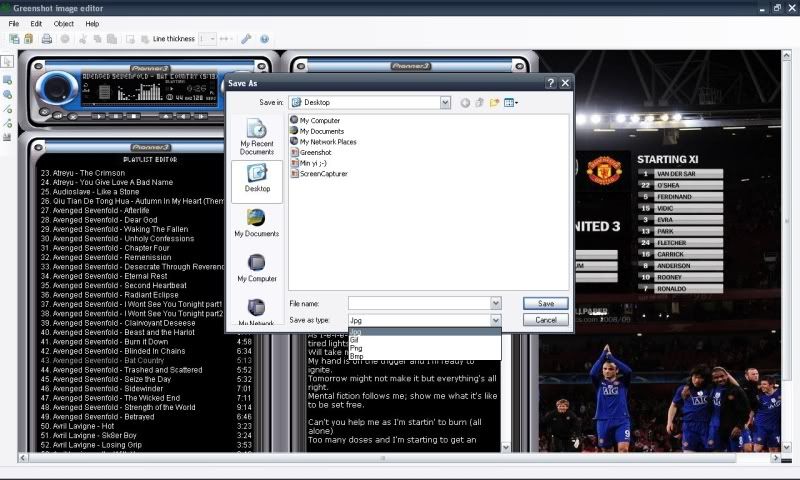The height and width of the screenshot is (480, 800).
Task: Click the File name input field
Action: 419,303
